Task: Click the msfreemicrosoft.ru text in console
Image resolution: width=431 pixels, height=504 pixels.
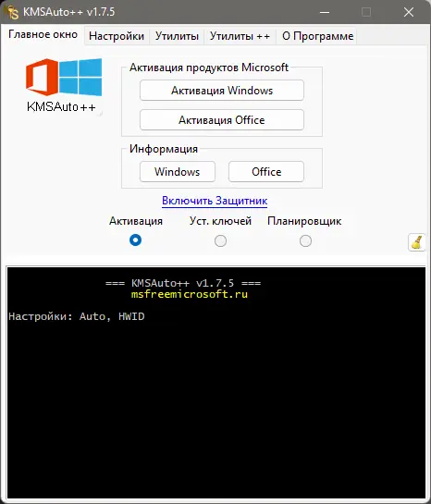Action: tap(190, 294)
